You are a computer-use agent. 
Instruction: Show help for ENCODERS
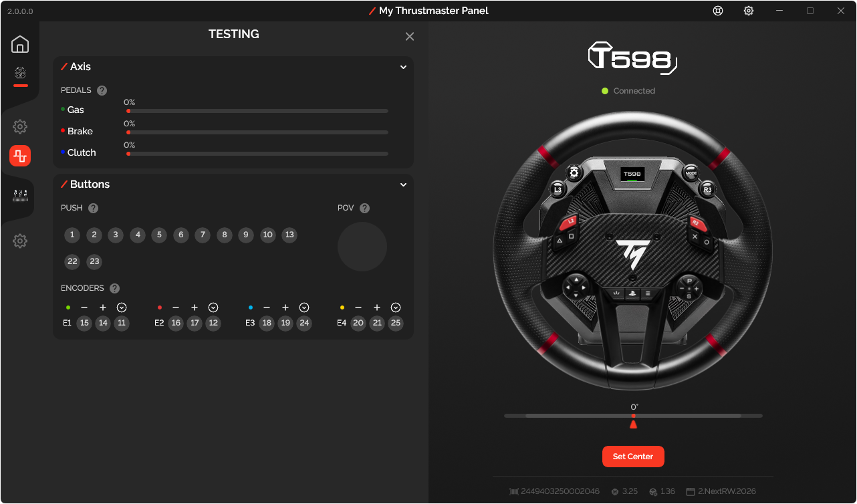pos(114,288)
